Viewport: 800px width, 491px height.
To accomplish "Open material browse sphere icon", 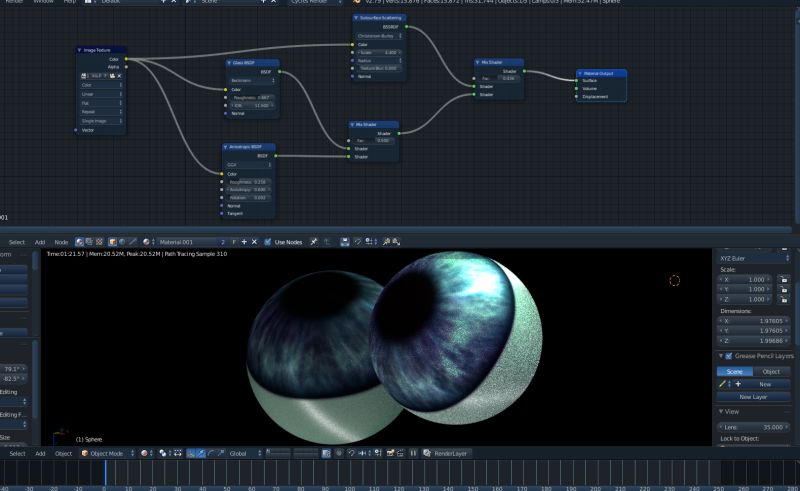I will (147, 242).
